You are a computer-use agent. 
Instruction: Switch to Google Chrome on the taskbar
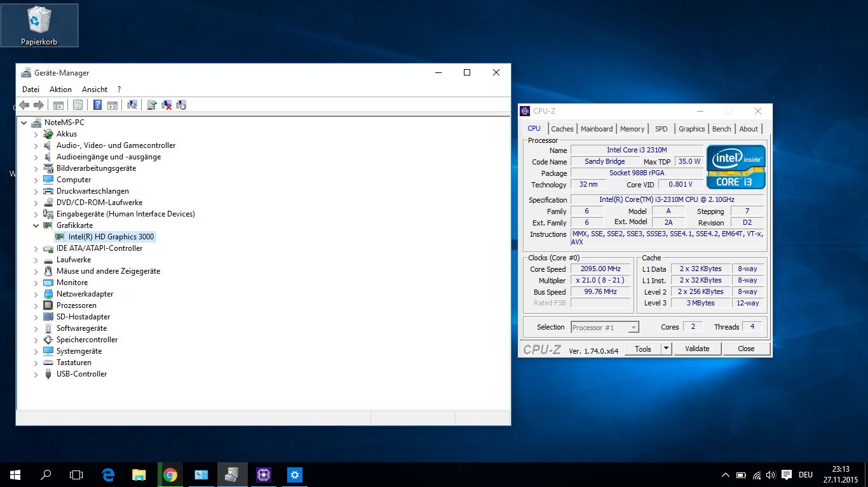[170, 474]
